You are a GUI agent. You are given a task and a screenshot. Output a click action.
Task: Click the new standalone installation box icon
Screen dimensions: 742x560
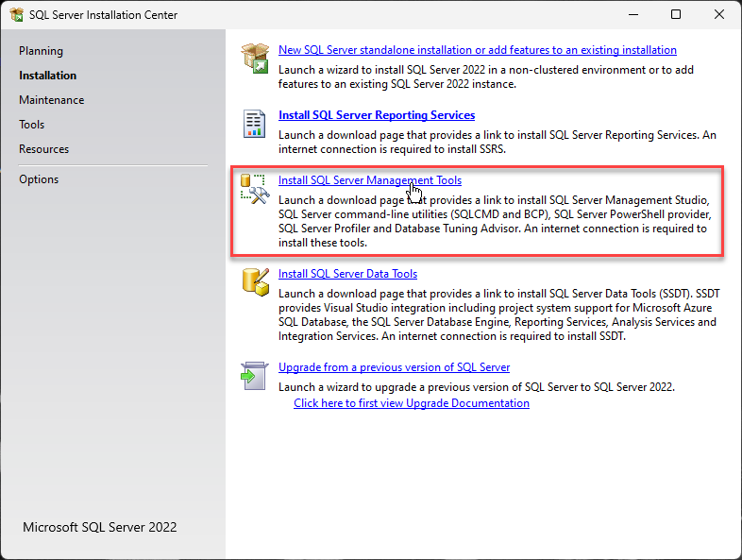pos(255,59)
